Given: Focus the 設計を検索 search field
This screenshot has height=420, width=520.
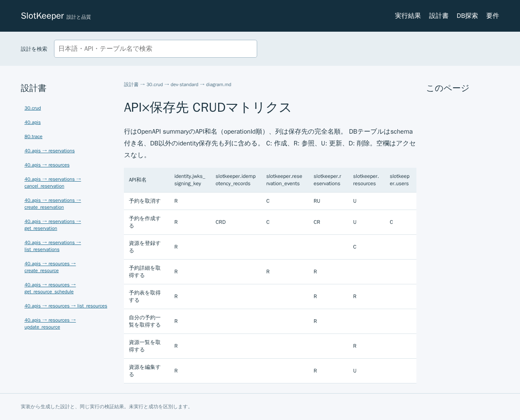Looking at the screenshot, I should point(156,49).
